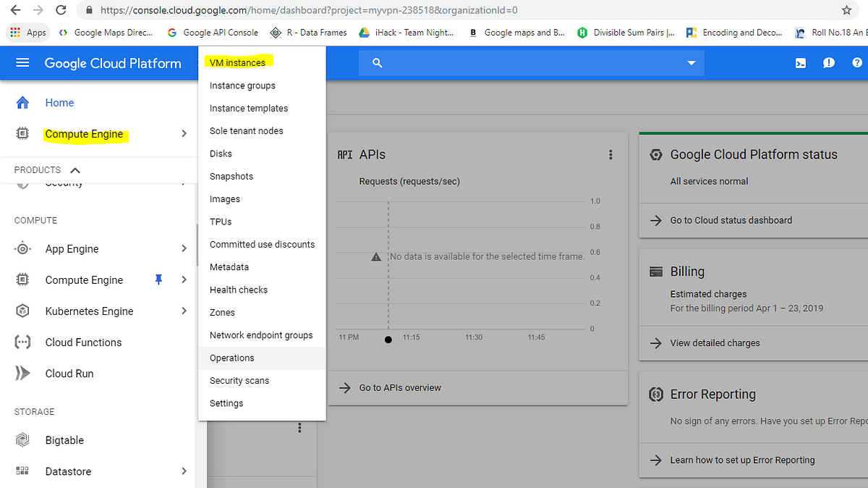Expand the search bar dropdown arrow
Viewport: 868px width, 488px height.
pos(690,63)
